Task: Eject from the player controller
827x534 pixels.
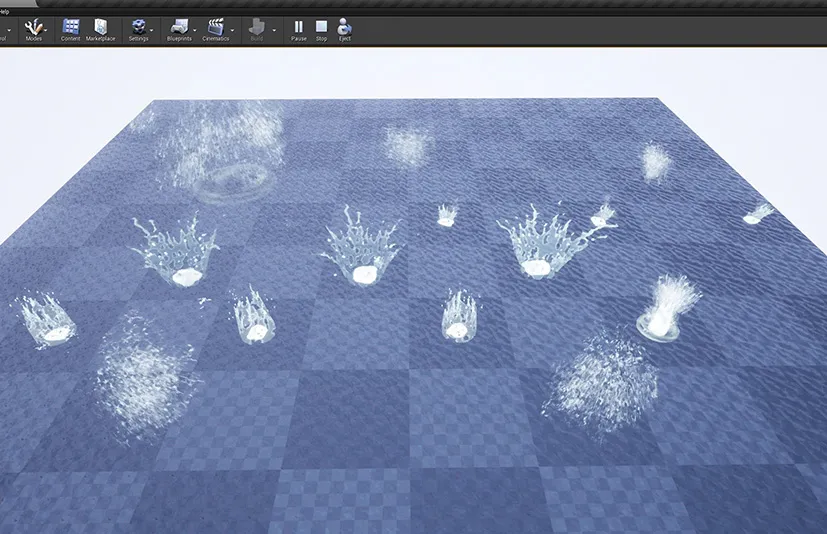Action: coord(345,26)
